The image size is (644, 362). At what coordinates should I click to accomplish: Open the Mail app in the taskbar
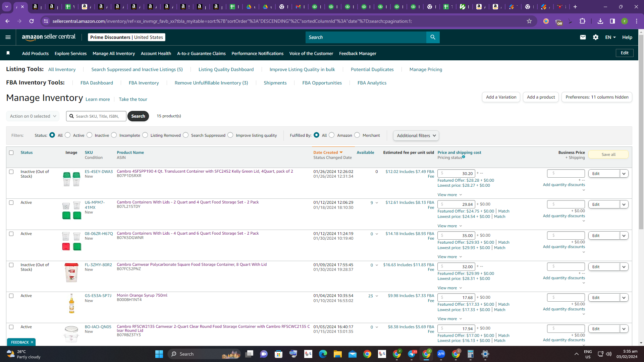[352, 354]
